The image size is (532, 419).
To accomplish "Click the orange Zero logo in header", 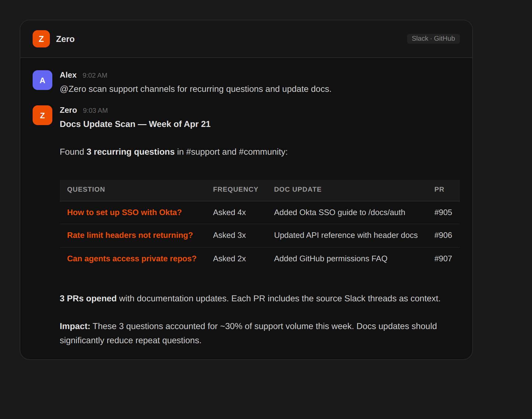I will click(41, 39).
